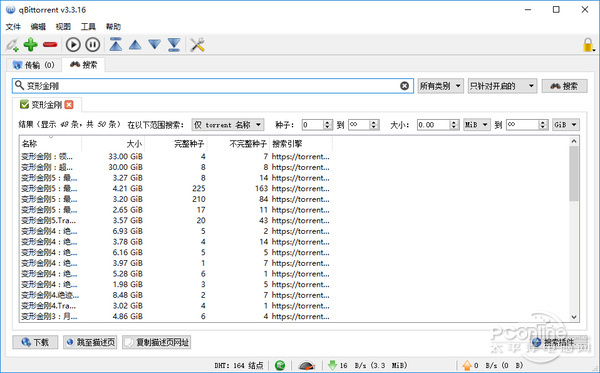Open the GiB size unit dropdown

566,125
